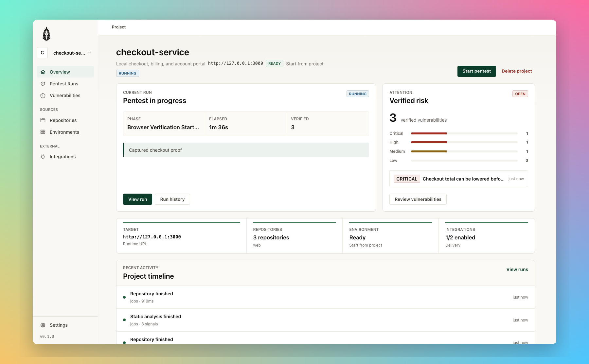Screen dimensions: 589x364
Task: Click the 'checkout-service' page title
Action: coord(152,52)
